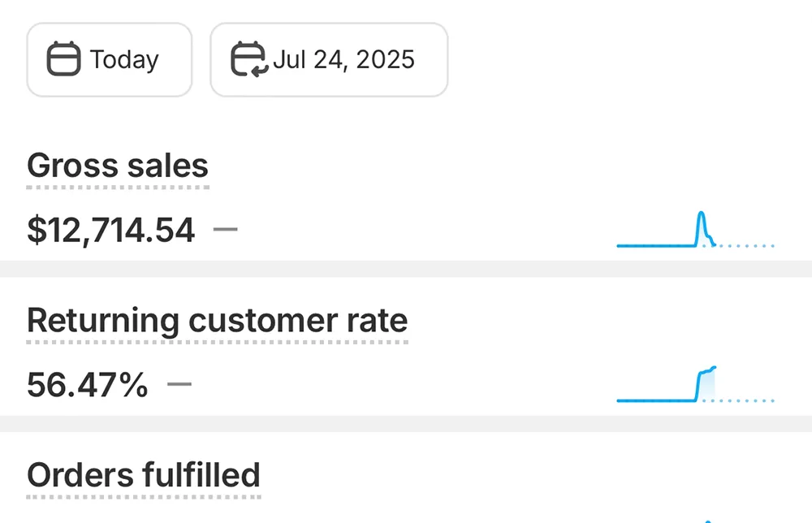Click the dash indicator next to 56.47%
The width and height of the screenshot is (812, 523).
(x=179, y=383)
